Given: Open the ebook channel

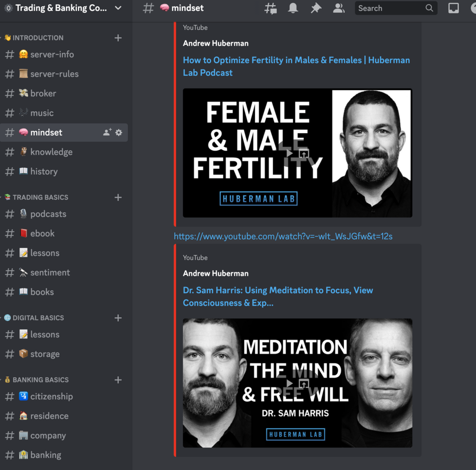Looking at the screenshot, I should 64,234.
